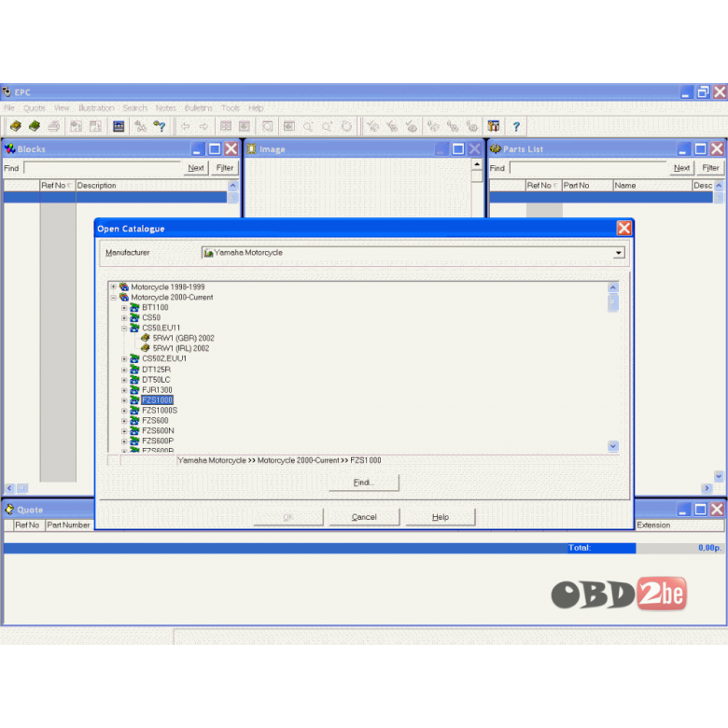728x728 pixels.
Task: Click the motorcycle icon beside FJR1300
Action: click(x=134, y=389)
